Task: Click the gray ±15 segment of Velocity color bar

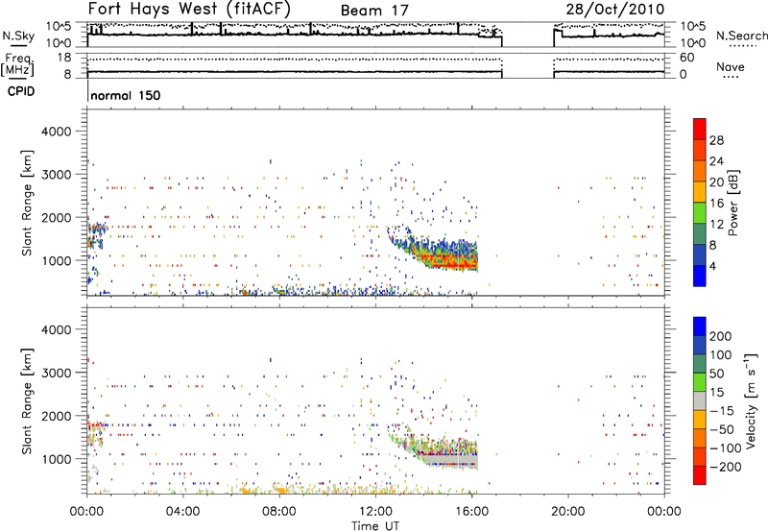Action: (700, 400)
